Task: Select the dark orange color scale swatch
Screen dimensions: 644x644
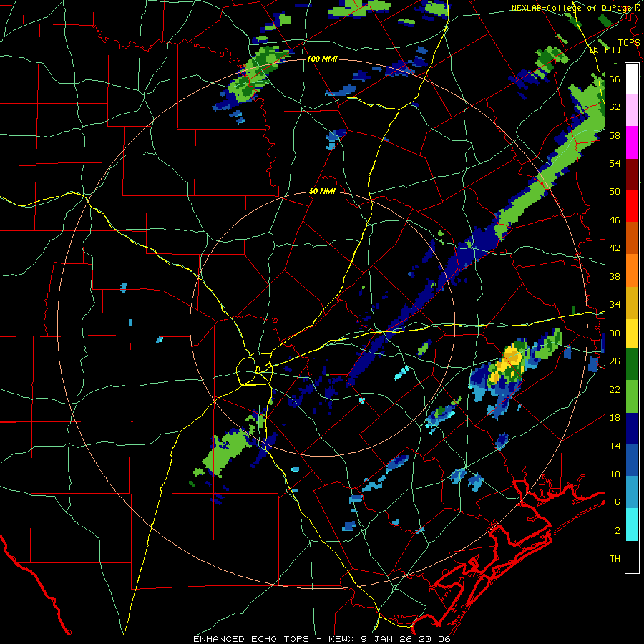Action: 632,238
